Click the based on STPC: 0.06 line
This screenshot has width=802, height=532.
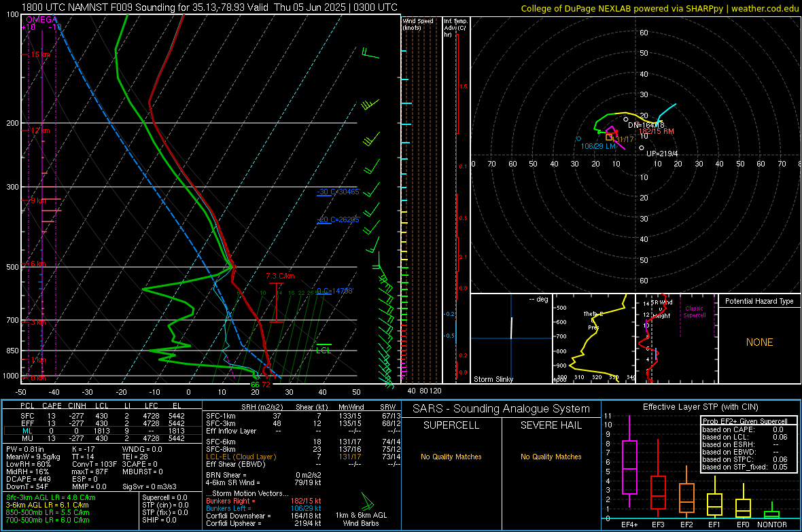point(745,459)
